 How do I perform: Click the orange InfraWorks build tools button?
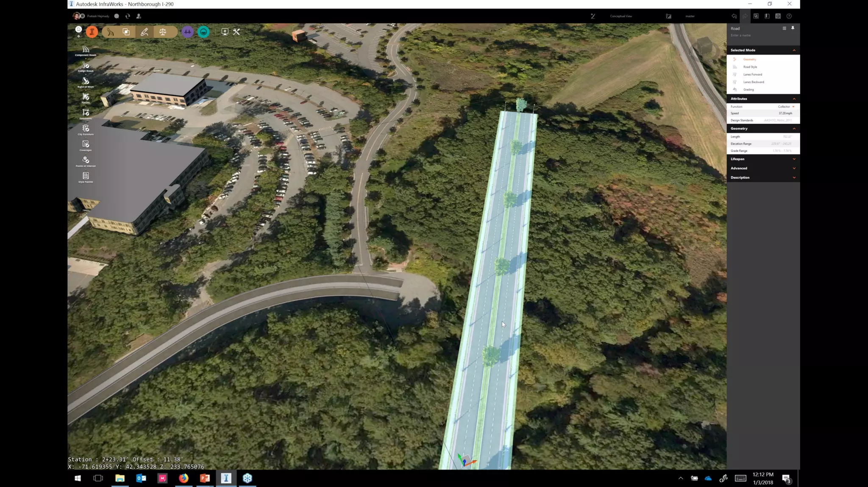tap(92, 32)
